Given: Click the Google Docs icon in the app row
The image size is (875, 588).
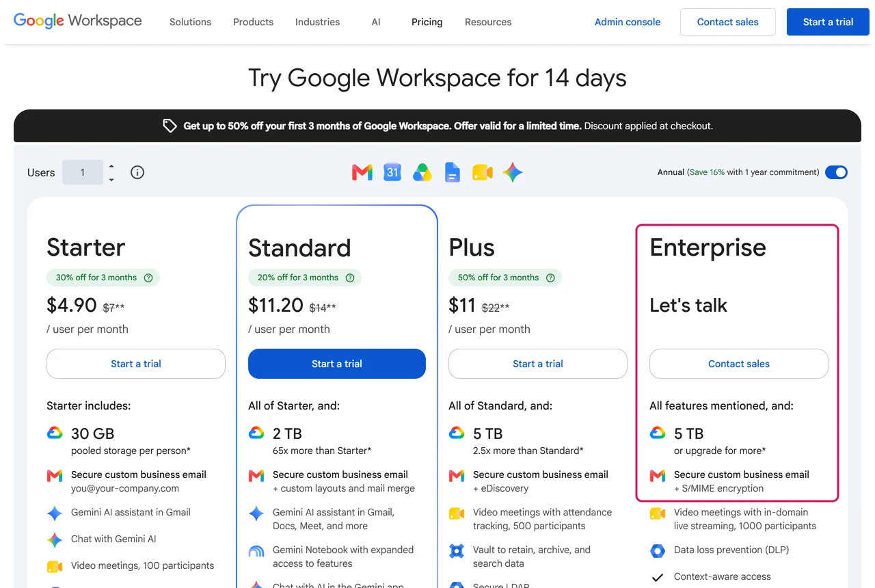Looking at the screenshot, I should coord(452,172).
